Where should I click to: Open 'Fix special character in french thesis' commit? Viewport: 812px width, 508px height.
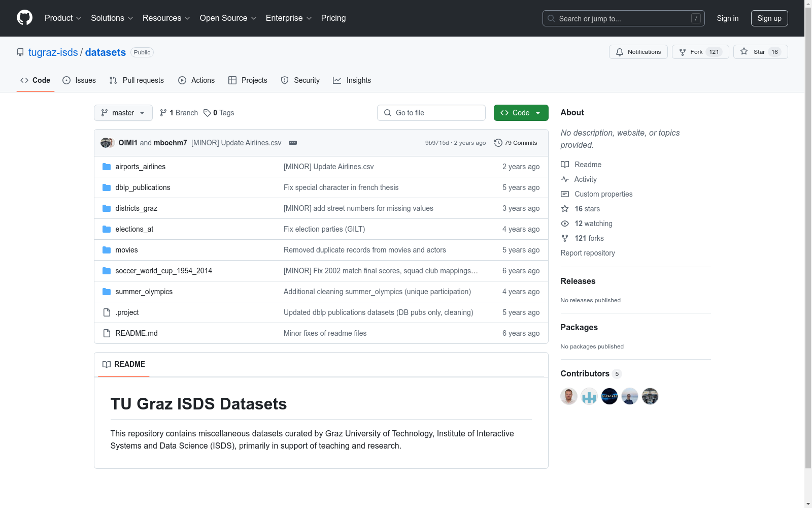(x=341, y=187)
